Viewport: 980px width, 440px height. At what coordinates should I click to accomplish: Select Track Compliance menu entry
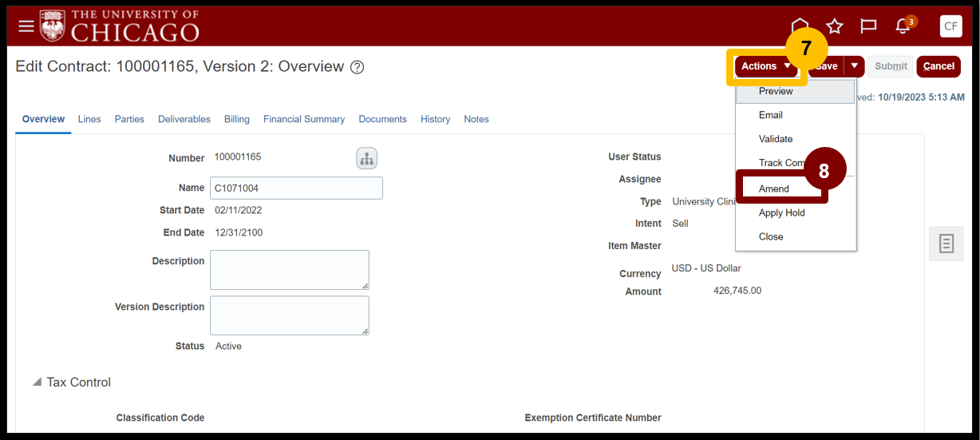pos(796,163)
